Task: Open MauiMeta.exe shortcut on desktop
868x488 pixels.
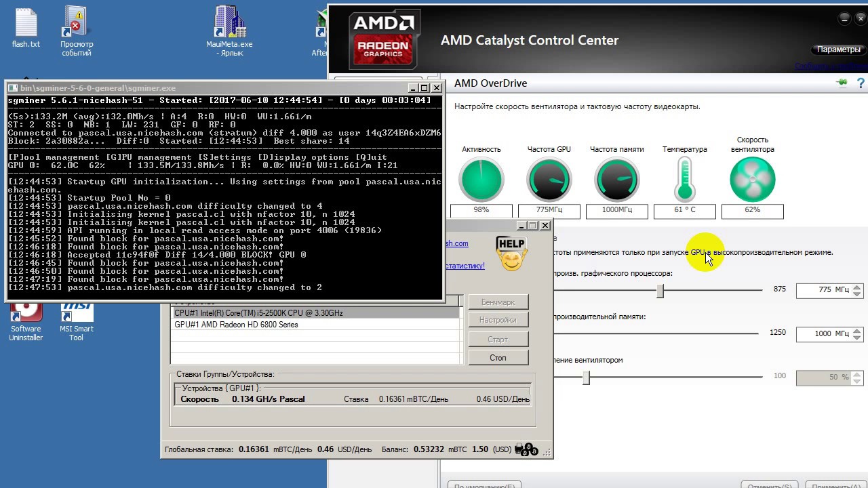Action: [229, 30]
